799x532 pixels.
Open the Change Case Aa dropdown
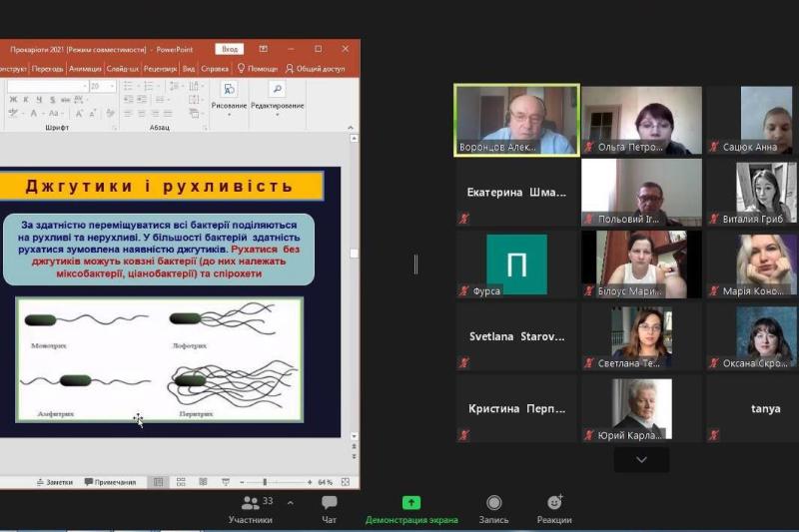[55, 114]
